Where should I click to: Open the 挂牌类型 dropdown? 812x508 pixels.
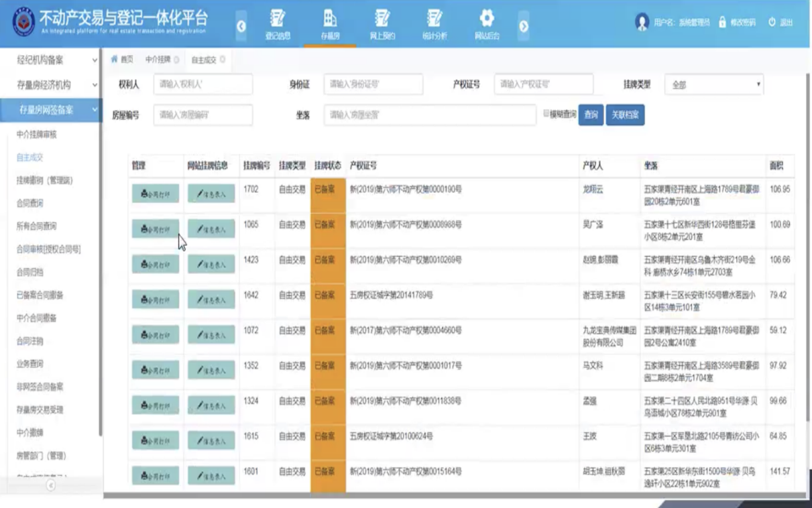pos(714,84)
